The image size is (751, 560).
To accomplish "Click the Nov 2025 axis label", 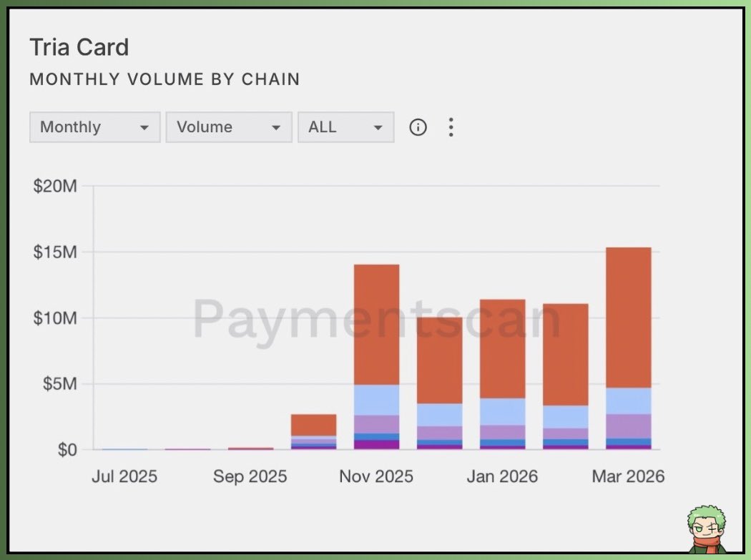I will point(376,476).
